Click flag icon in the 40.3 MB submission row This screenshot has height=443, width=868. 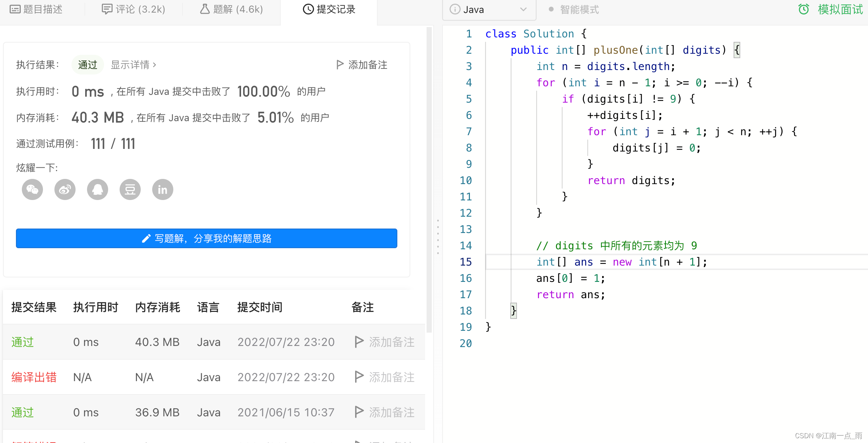coord(359,342)
